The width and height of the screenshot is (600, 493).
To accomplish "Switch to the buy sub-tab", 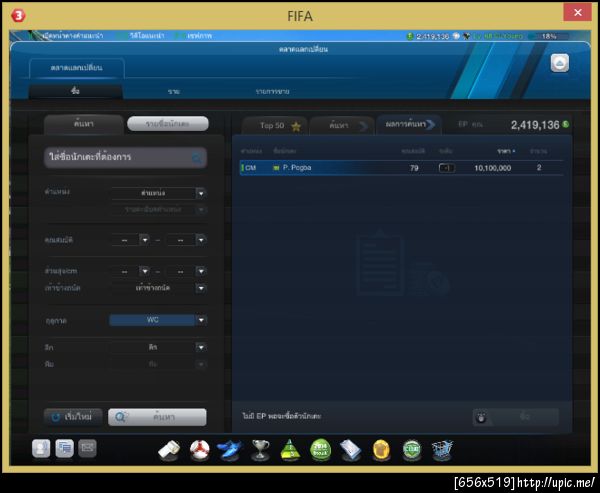I will 75,91.
